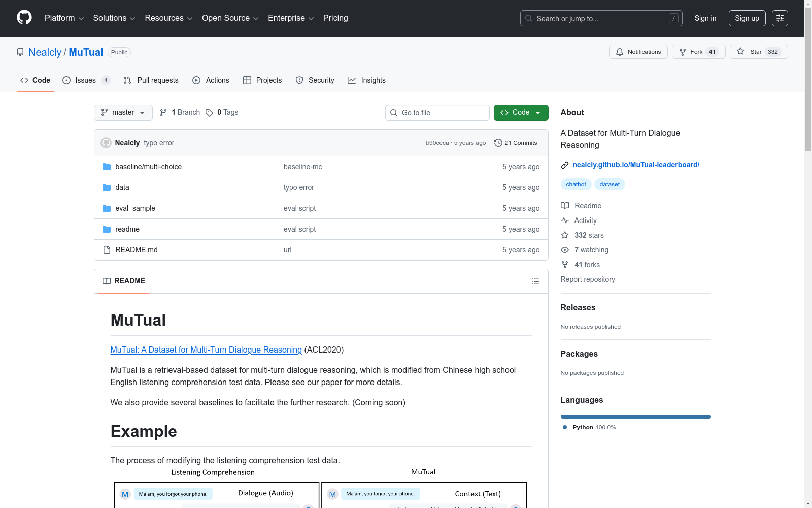This screenshot has height=508, width=812.
Task: Click the search magnifier icon in header
Action: point(529,18)
